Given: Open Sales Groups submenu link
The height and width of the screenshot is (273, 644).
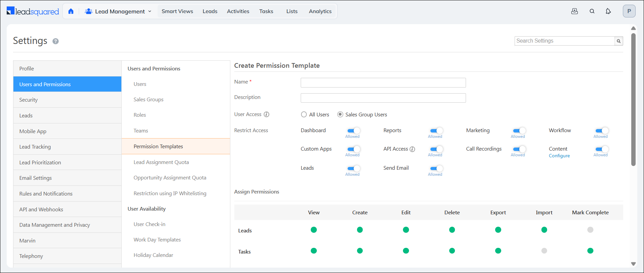Looking at the screenshot, I should coord(149,100).
